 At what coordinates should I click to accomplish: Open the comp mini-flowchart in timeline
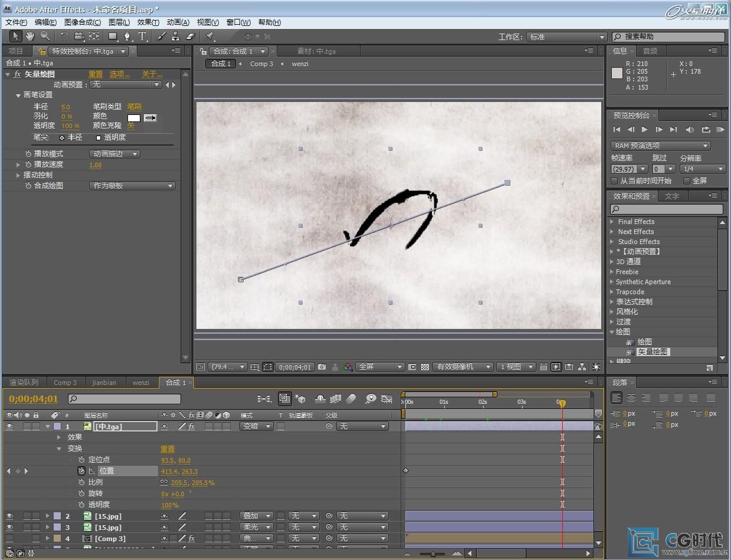(x=264, y=399)
